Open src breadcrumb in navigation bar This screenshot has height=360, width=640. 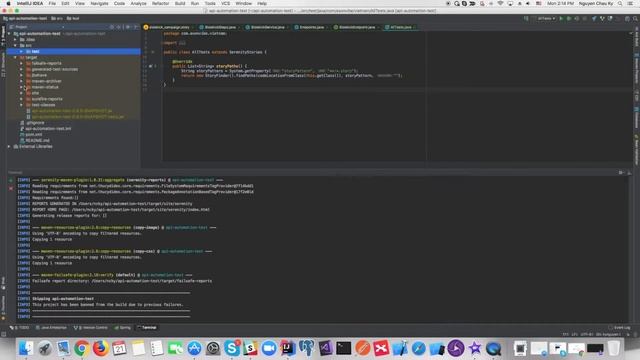click(x=57, y=18)
